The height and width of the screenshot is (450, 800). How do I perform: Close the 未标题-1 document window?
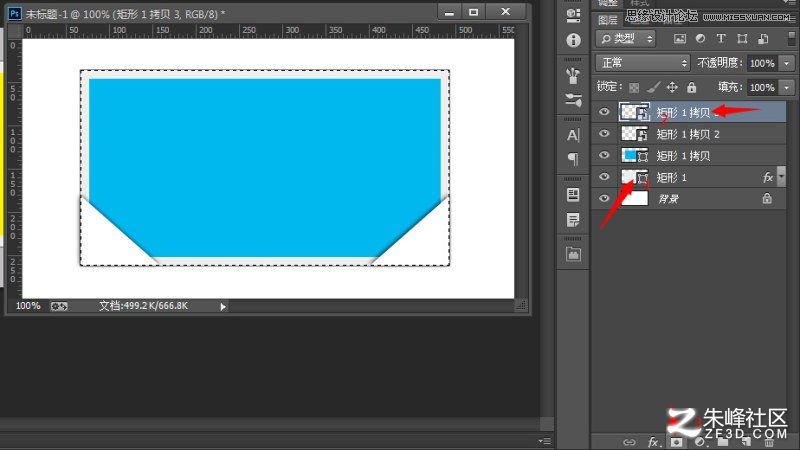click(x=505, y=12)
